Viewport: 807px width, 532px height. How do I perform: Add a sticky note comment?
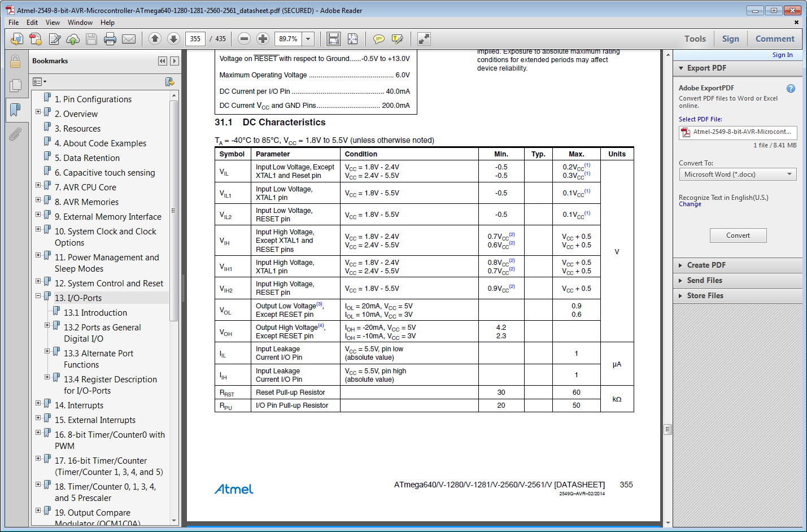click(x=379, y=39)
